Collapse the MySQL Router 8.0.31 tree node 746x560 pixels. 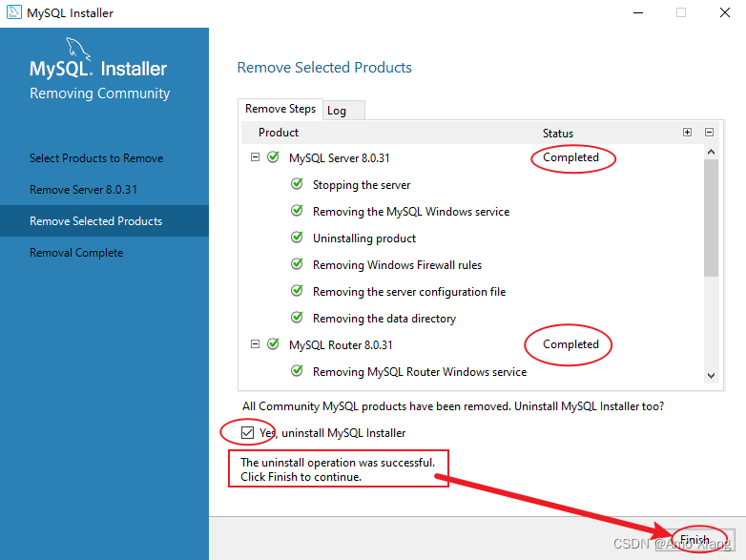[x=255, y=344]
